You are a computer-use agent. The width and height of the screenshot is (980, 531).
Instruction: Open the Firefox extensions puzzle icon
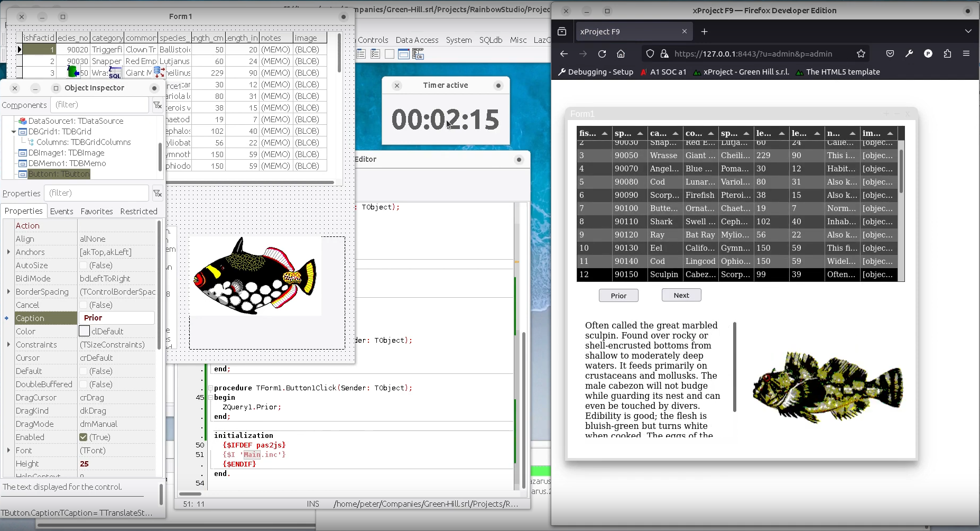[947, 53]
